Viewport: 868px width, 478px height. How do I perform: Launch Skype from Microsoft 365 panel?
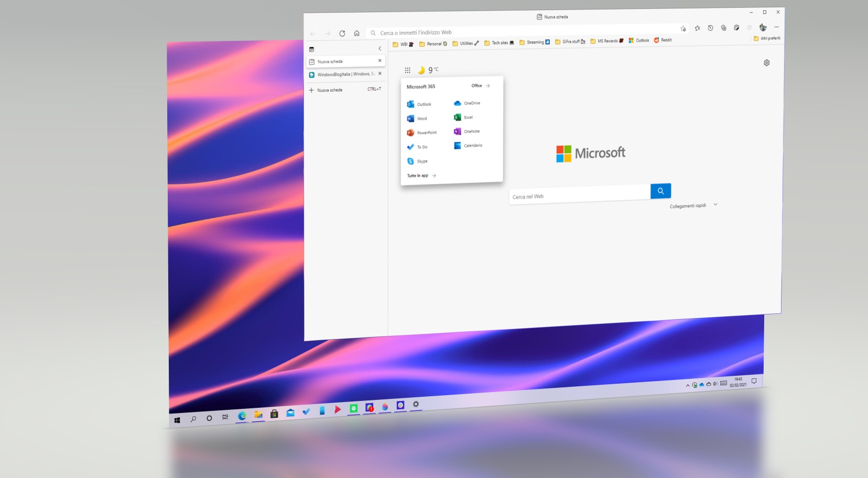click(417, 161)
